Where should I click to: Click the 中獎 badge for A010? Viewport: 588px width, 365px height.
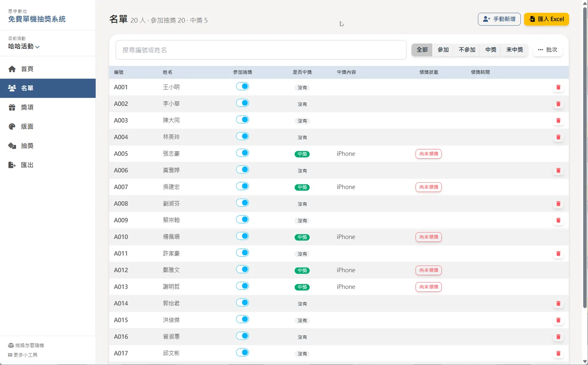point(302,237)
